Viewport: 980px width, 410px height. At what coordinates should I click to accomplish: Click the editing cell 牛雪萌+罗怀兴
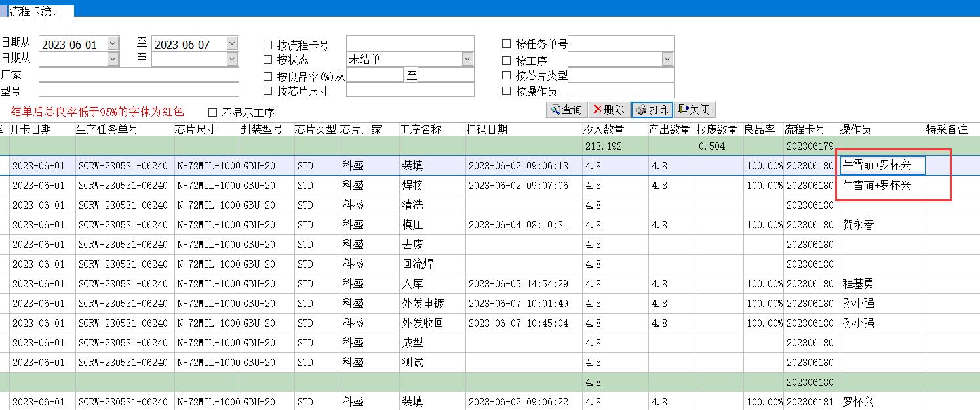click(x=882, y=166)
